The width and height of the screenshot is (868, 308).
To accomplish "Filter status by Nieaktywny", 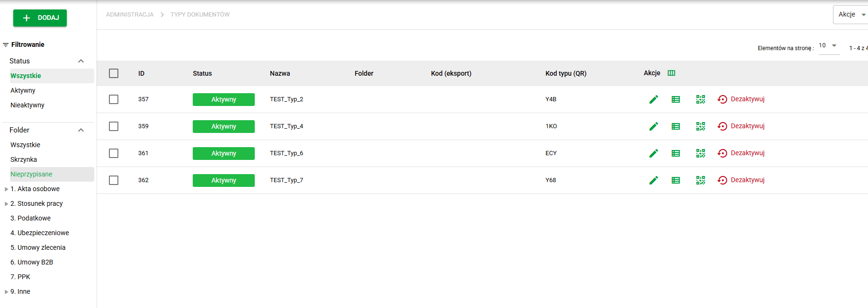I will [x=27, y=105].
